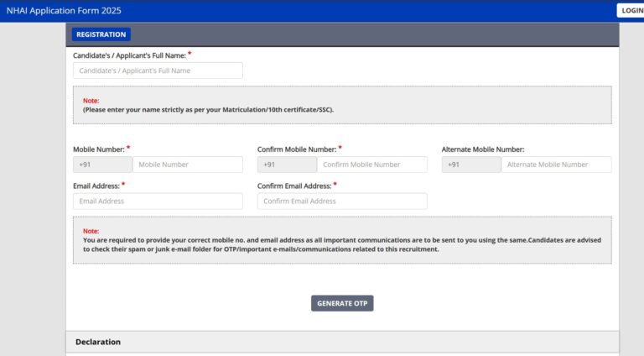The height and width of the screenshot is (356, 644).
Task: Click the LOGIN button in header
Action: point(630,10)
